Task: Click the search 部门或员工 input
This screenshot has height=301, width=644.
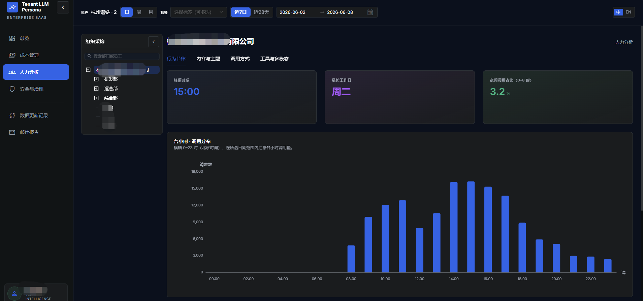Action: pos(122,56)
